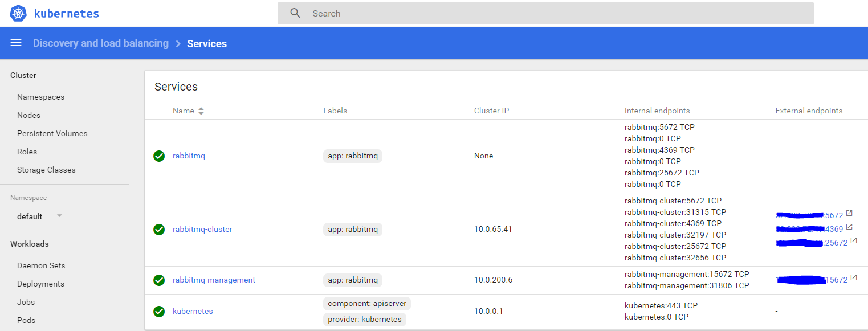Click the Name column header
The image size is (868, 331).
[x=184, y=111]
